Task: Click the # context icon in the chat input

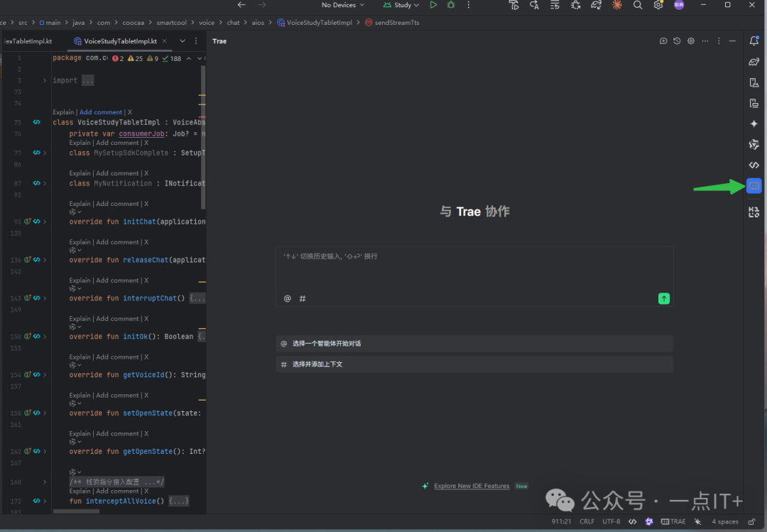Action: pos(303,298)
